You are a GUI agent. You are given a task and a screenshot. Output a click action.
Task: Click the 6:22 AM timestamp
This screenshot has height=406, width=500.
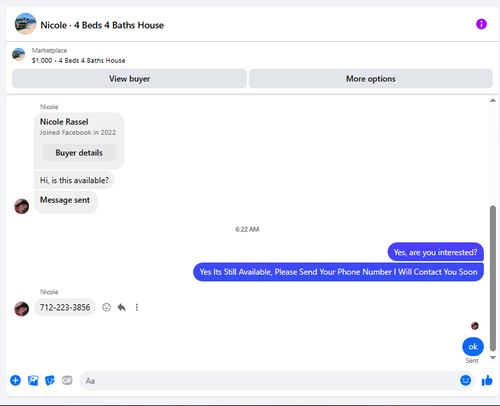[247, 229]
